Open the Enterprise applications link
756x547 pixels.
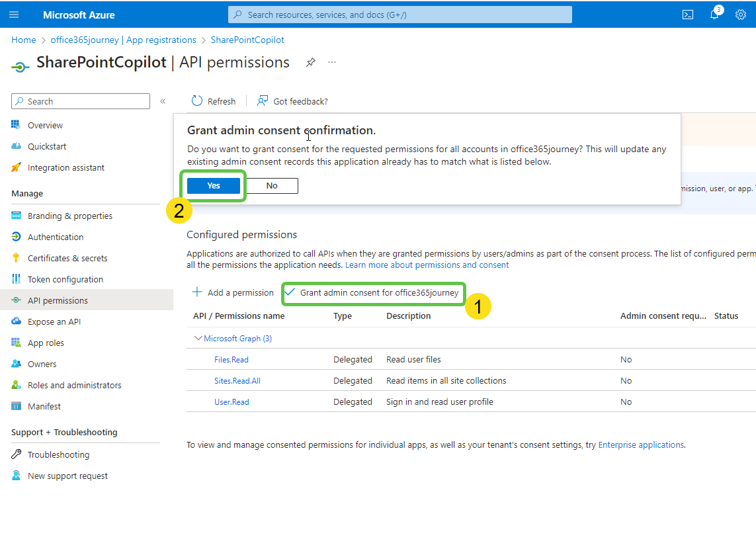[x=640, y=444]
